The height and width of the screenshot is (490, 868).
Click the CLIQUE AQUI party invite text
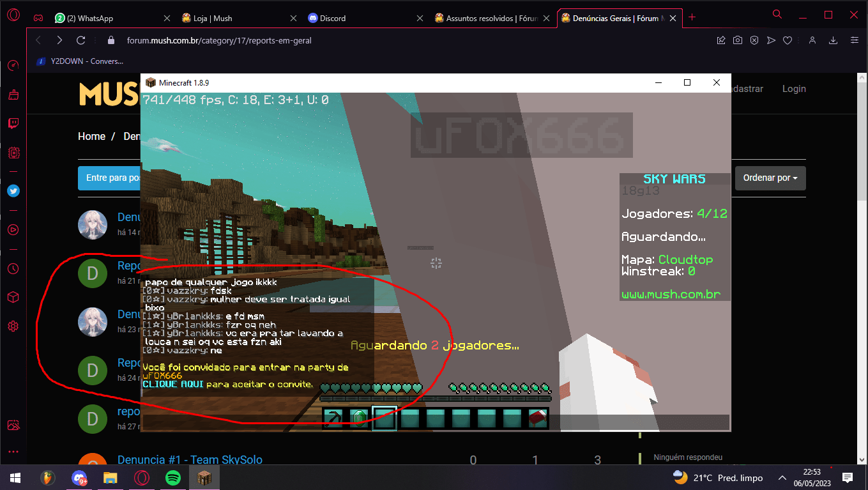point(173,384)
